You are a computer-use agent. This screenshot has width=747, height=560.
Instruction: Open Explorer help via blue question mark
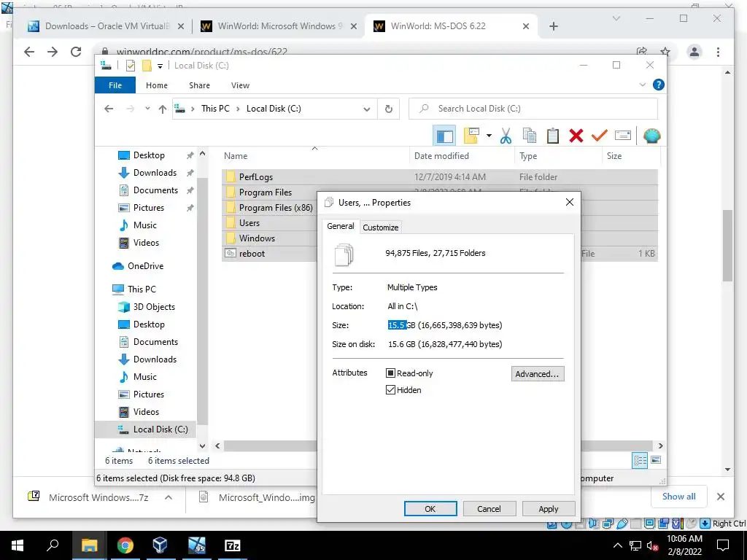click(659, 85)
